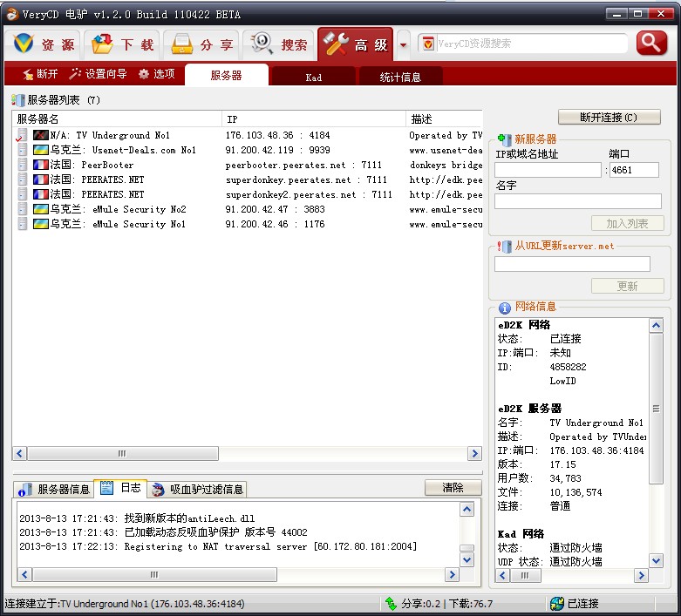Click status text 连接建立于:TV Underground No1
681x616 pixels.
pyautogui.click(x=125, y=604)
